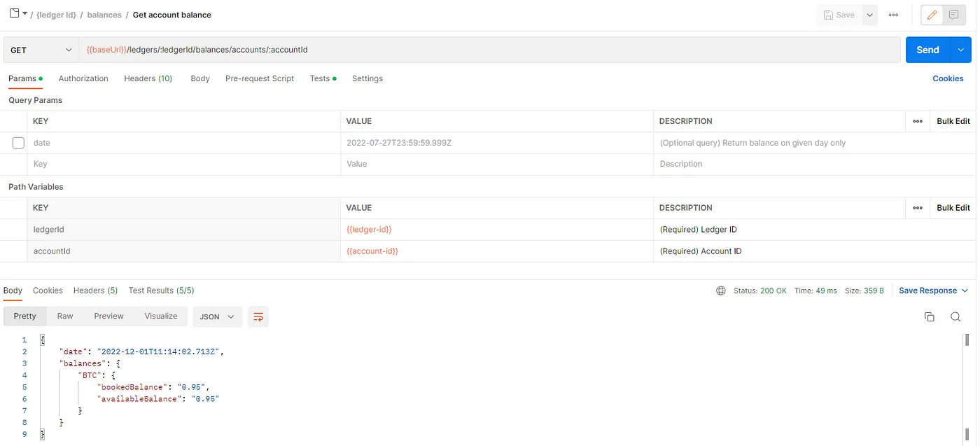The width and height of the screenshot is (980, 446).
Task: Open the response Headers (5) tab
Action: tap(95, 291)
